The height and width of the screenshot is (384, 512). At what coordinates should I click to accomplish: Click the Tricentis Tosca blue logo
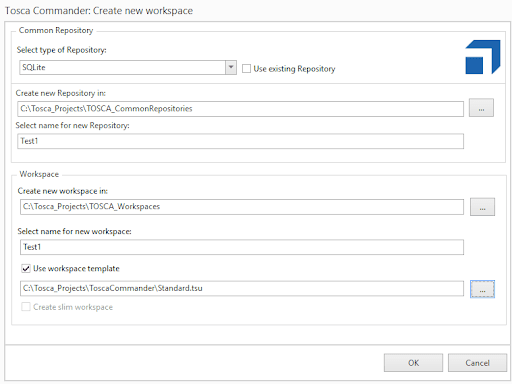point(483,57)
